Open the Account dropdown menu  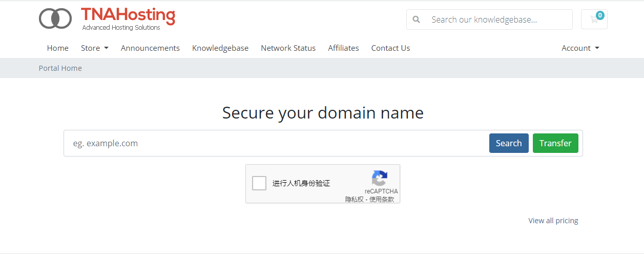(580, 48)
